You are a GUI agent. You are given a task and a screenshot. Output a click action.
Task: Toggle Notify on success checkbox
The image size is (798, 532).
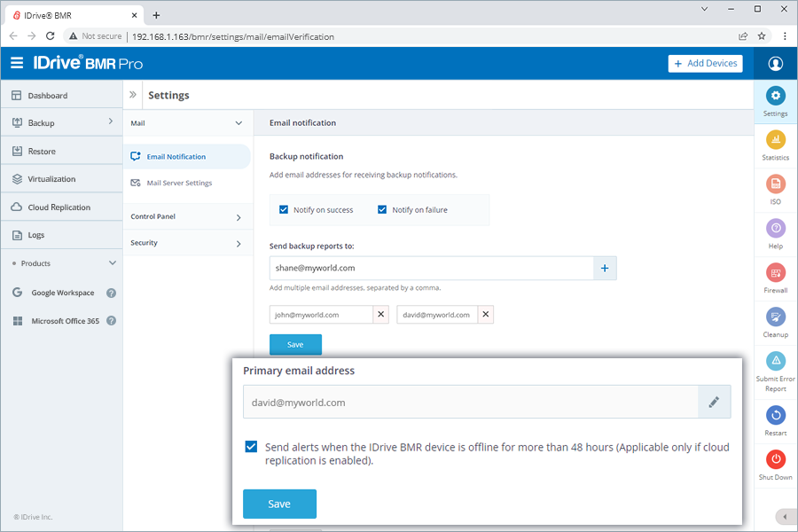[284, 210]
